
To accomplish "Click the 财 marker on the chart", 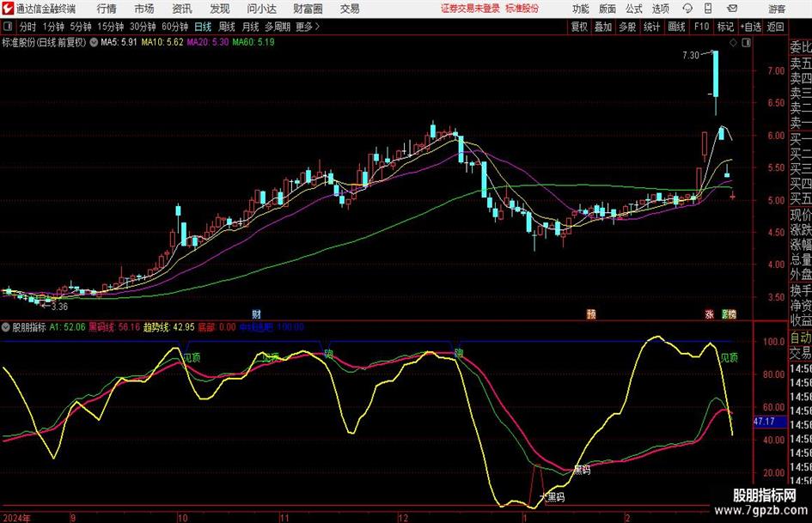I will 256,313.
